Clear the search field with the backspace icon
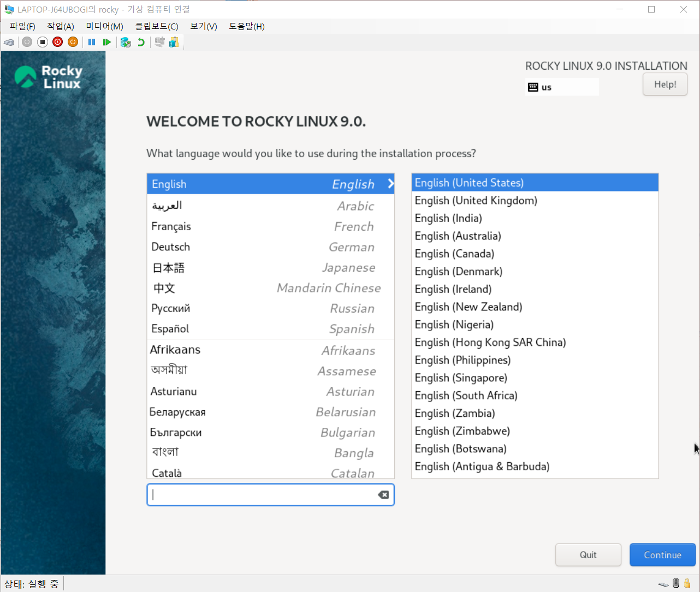The width and height of the screenshot is (700, 592). [x=383, y=495]
